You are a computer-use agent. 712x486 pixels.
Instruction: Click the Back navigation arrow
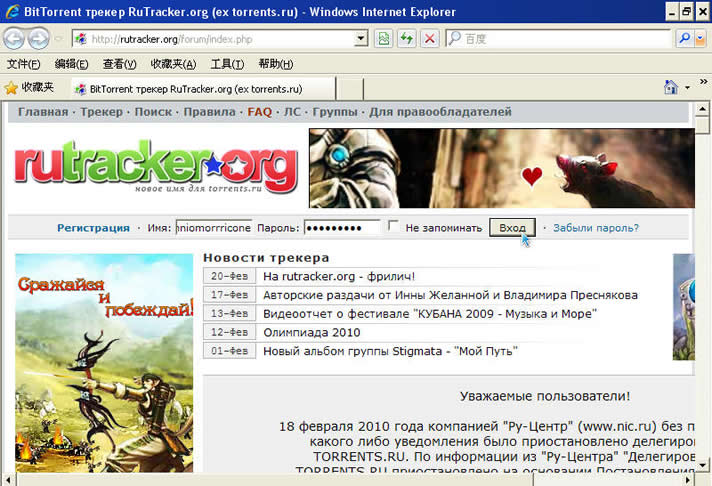click(x=14, y=39)
